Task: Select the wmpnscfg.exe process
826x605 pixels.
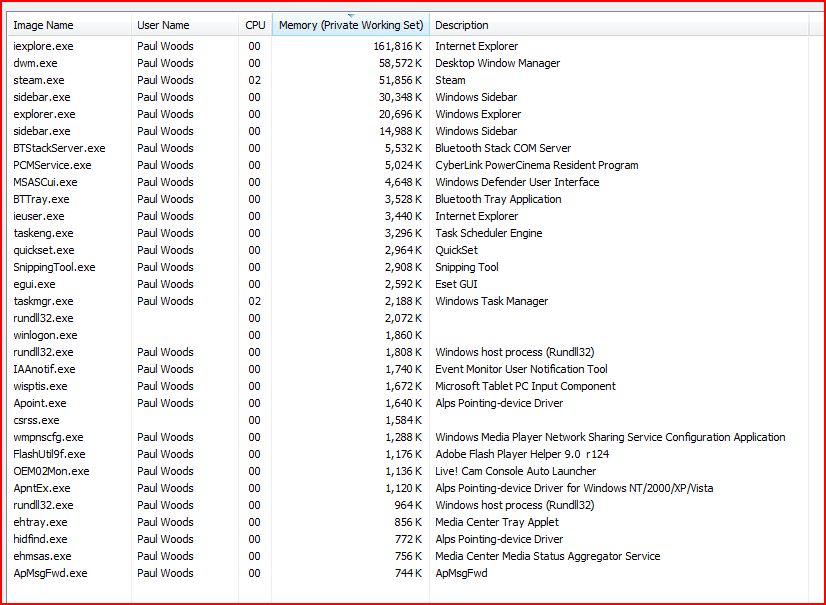Action: pos(48,437)
